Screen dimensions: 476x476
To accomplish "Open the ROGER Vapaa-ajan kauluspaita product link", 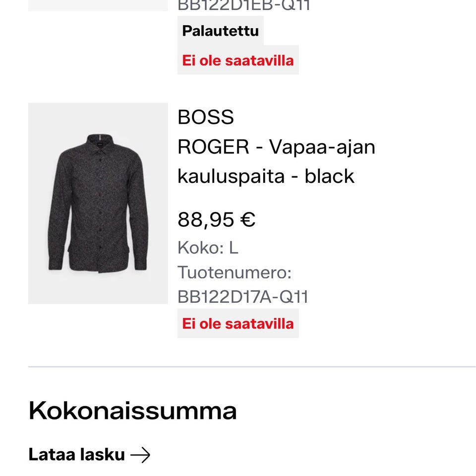I will (x=277, y=147).
